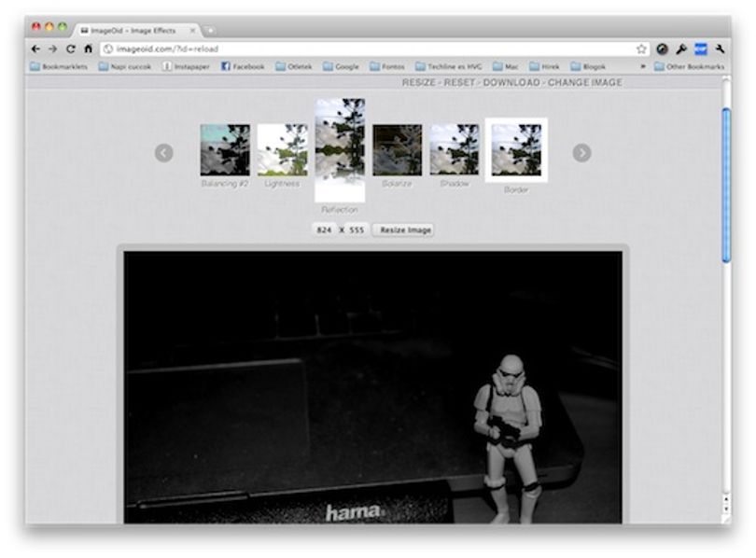The height and width of the screenshot is (558, 756).
Task: Show more effects with the right carousel arrow
Action: tap(581, 153)
